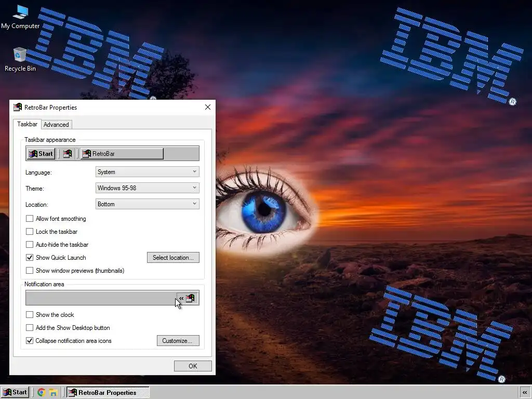The height and width of the screenshot is (399, 532).
Task: Click the "Language:" label
Action: pos(38,172)
